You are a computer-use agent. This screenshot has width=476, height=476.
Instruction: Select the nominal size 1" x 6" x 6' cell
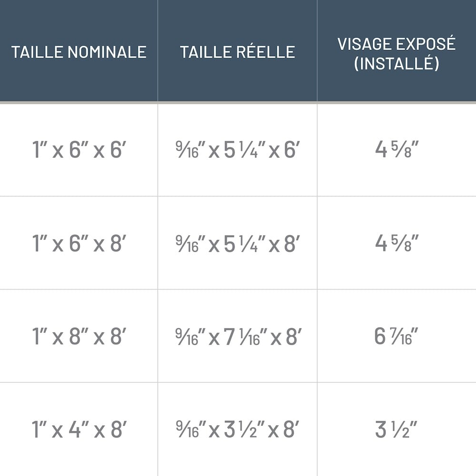point(79,150)
